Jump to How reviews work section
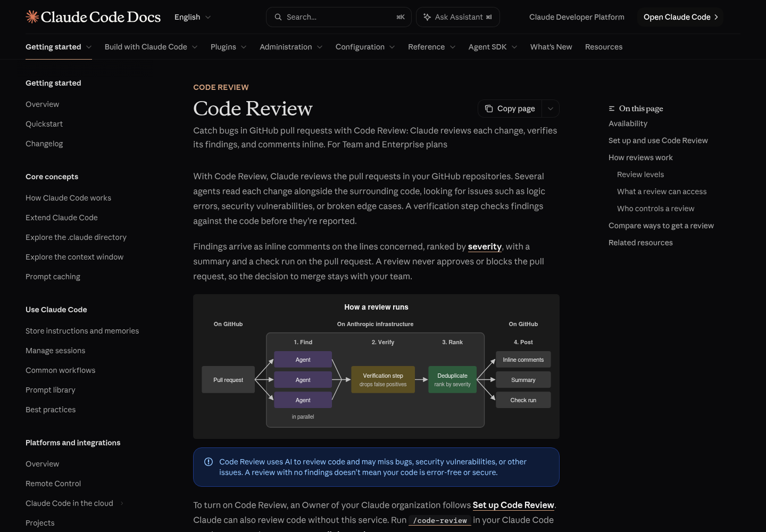The width and height of the screenshot is (766, 532). 640,157
